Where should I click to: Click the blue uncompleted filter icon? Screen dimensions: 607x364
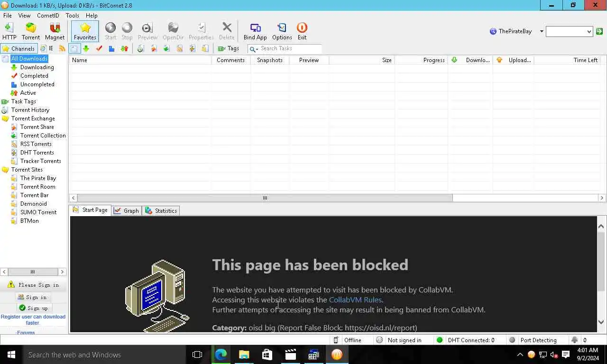(111, 48)
